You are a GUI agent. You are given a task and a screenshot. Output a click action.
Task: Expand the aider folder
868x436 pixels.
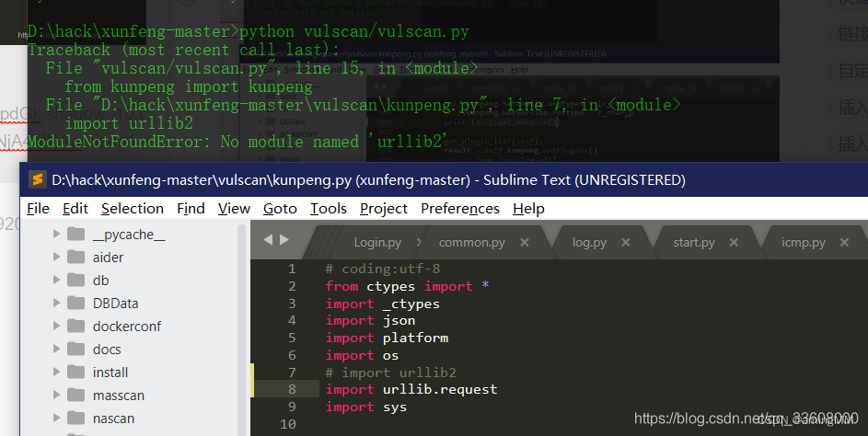pos(56,257)
